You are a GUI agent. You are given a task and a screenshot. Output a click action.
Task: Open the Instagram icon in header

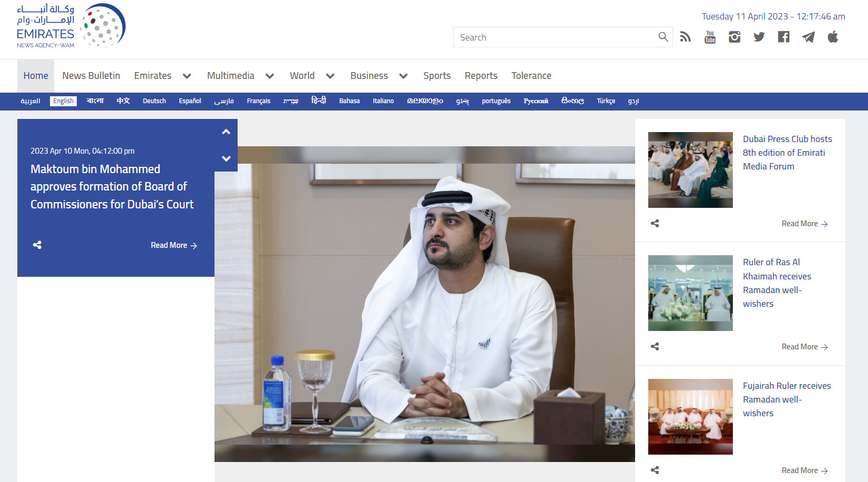[734, 37]
